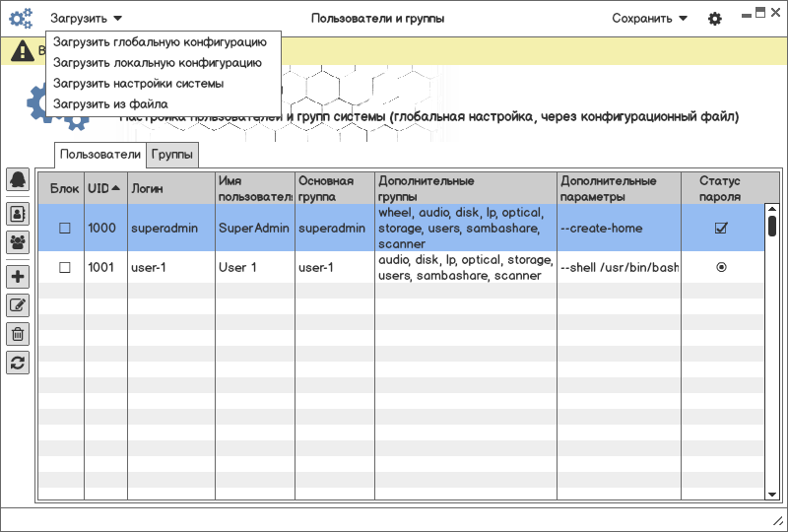Select password status radio for user-1
Image resolution: width=788 pixels, height=532 pixels.
(721, 267)
